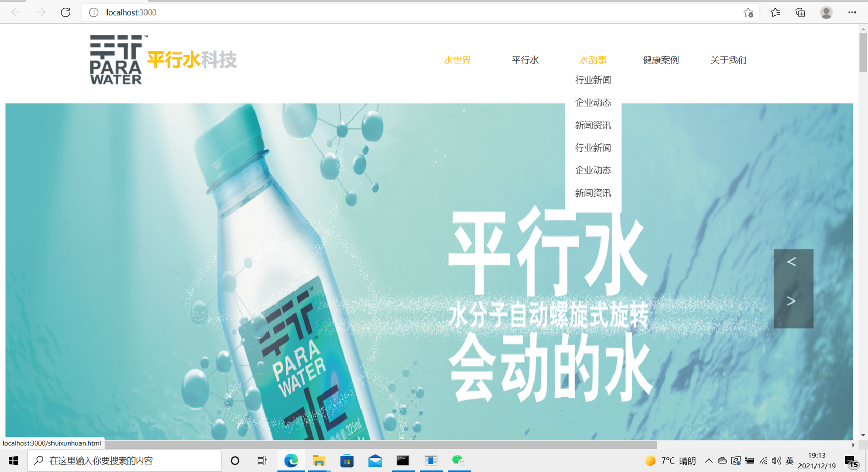This screenshot has height=472, width=868.
Task: Open the Favorites list icon
Action: click(775, 12)
